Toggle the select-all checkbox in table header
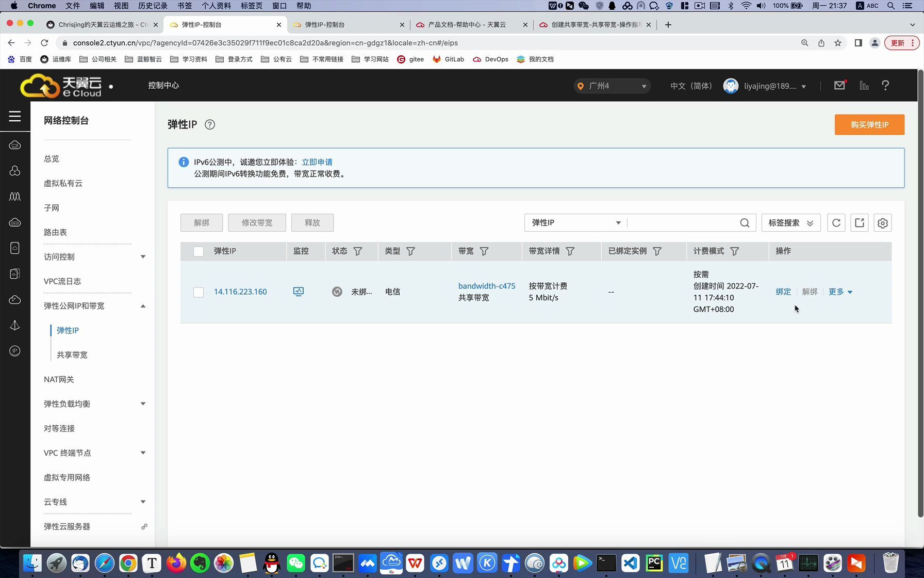This screenshot has height=578, width=924. [x=199, y=251]
